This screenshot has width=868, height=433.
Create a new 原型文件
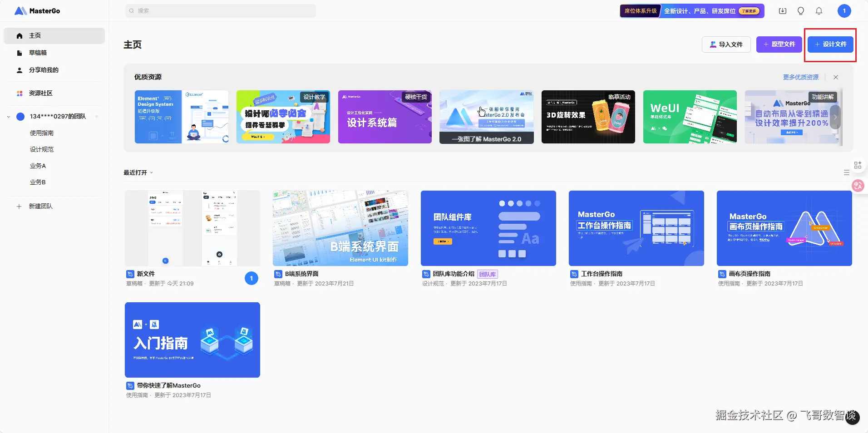coord(779,44)
